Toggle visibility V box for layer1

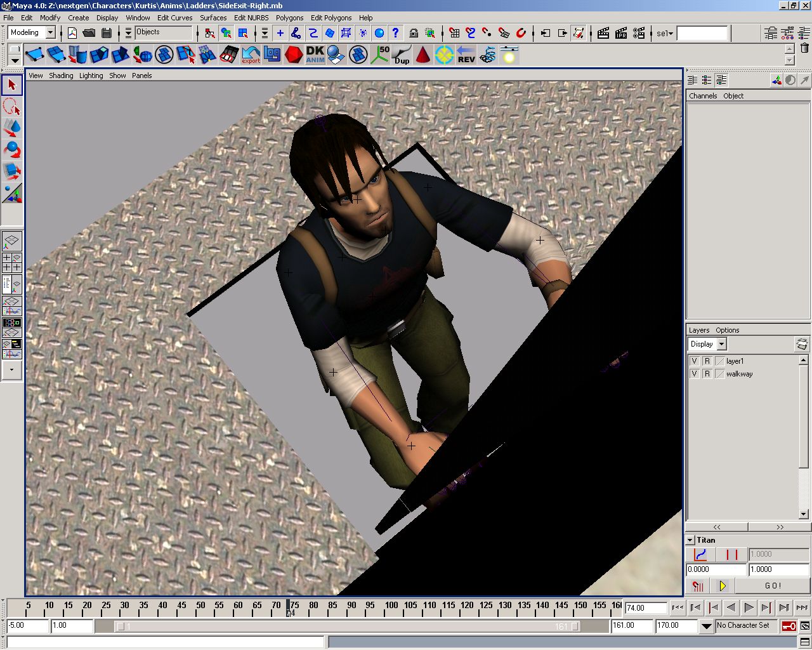pos(694,361)
